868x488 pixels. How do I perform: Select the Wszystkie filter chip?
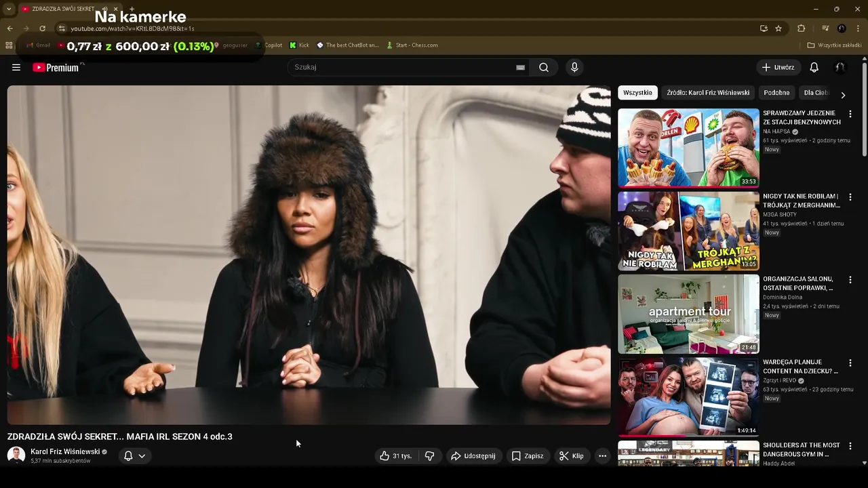click(x=637, y=93)
